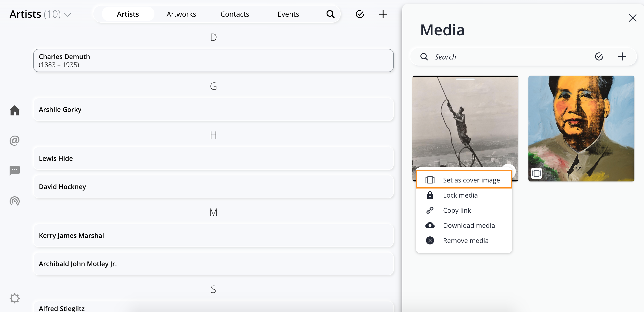Select Alfred Stieglitz artist row

213,307
